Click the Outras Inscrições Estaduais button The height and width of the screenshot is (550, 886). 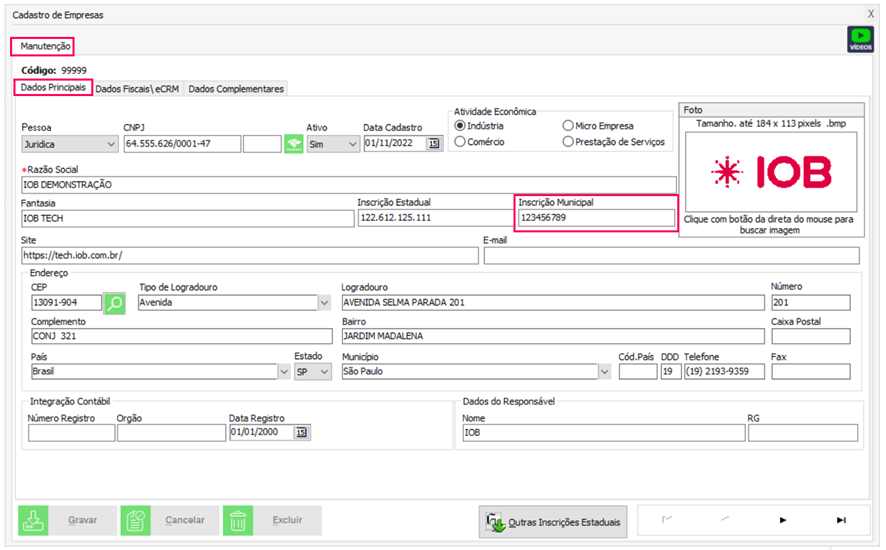click(x=553, y=521)
